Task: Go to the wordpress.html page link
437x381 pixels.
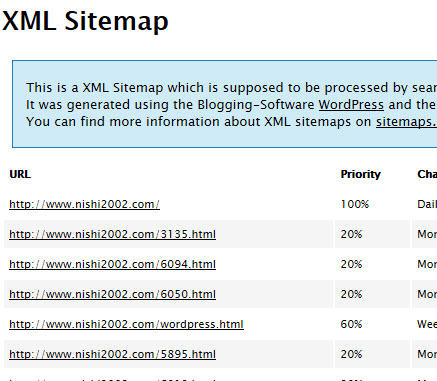Action: 126,324
